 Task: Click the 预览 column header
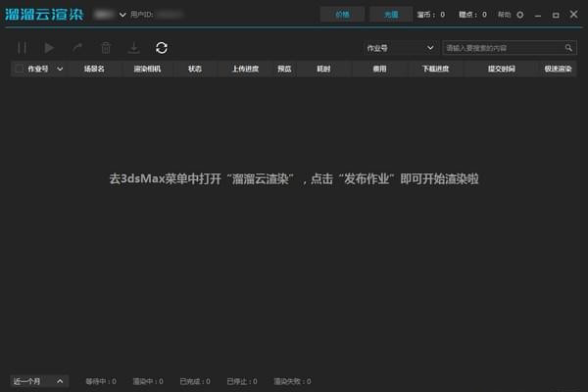[x=284, y=69]
